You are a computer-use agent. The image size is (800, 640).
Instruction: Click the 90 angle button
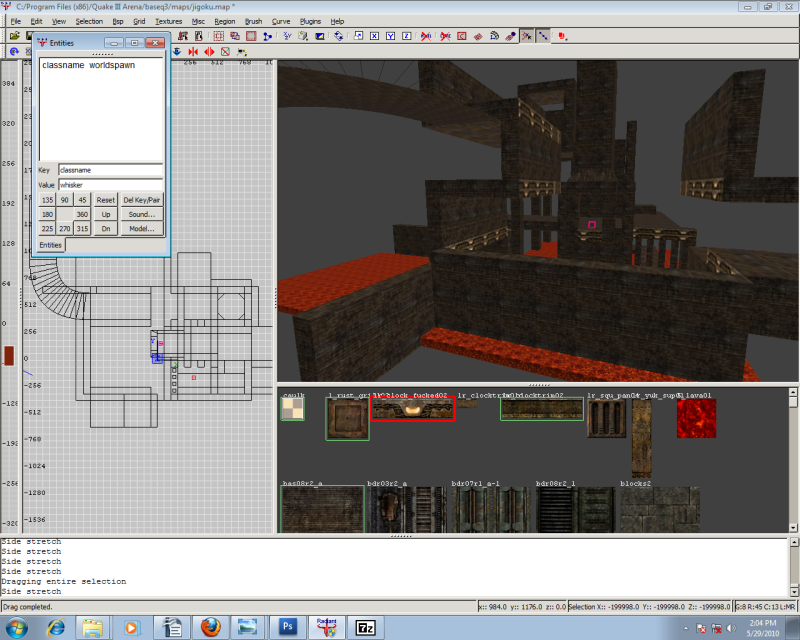[65, 200]
